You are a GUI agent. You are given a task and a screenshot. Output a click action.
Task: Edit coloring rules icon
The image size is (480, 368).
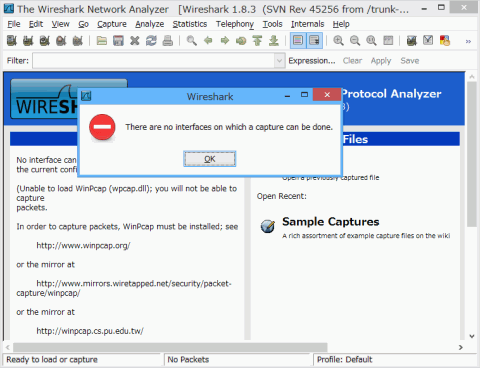pyautogui.click(x=445, y=41)
